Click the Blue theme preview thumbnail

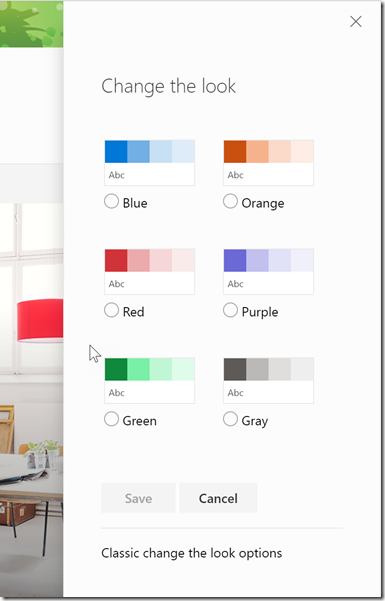click(150, 163)
